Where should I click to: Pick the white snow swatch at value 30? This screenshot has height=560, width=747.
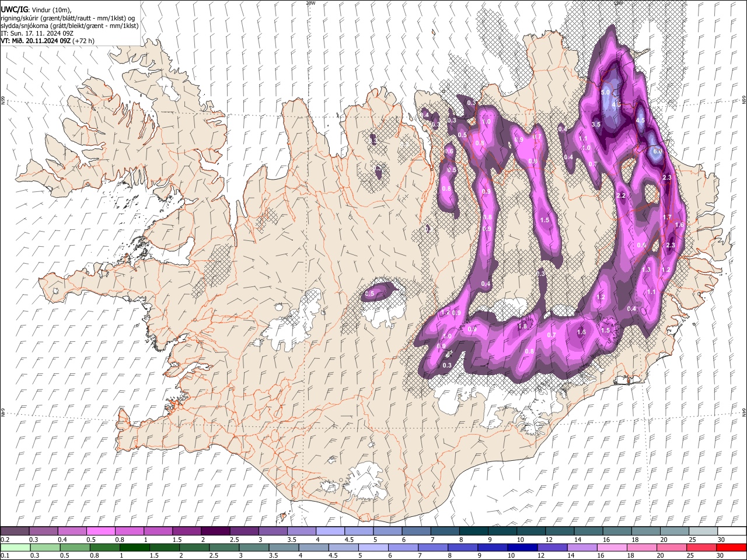coord(731,531)
